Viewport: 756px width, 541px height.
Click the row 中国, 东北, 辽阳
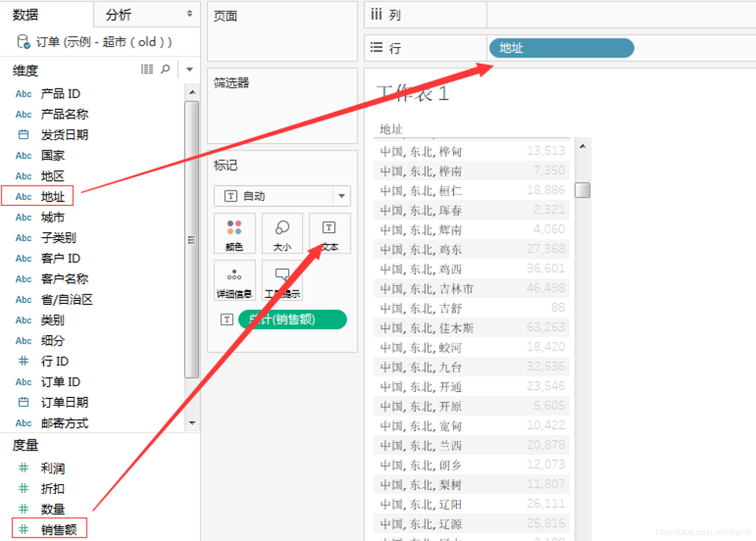click(472, 504)
